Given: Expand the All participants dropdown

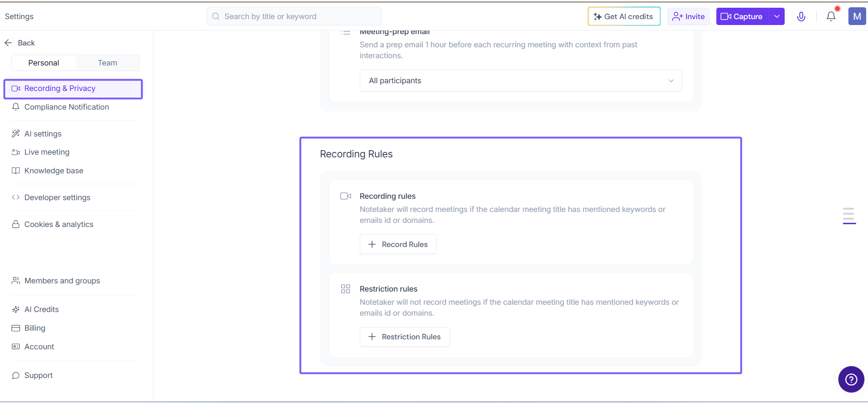Looking at the screenshot, I should tap(521, 81).
